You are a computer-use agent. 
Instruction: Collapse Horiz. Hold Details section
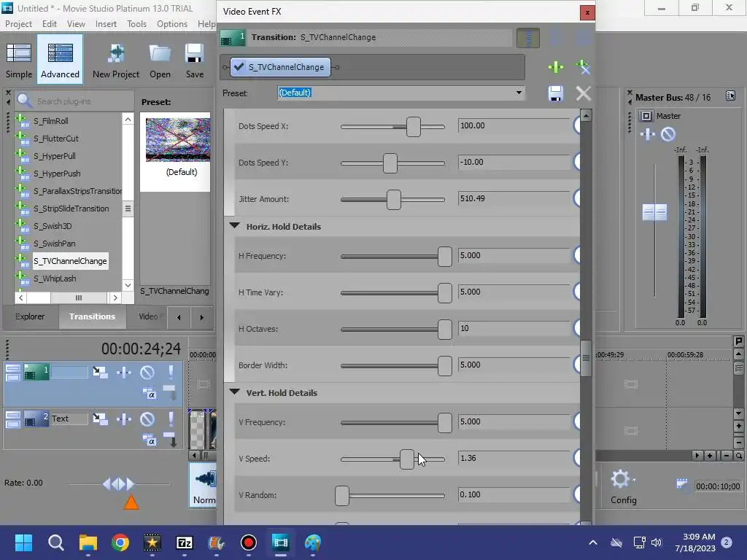[234, 226]
